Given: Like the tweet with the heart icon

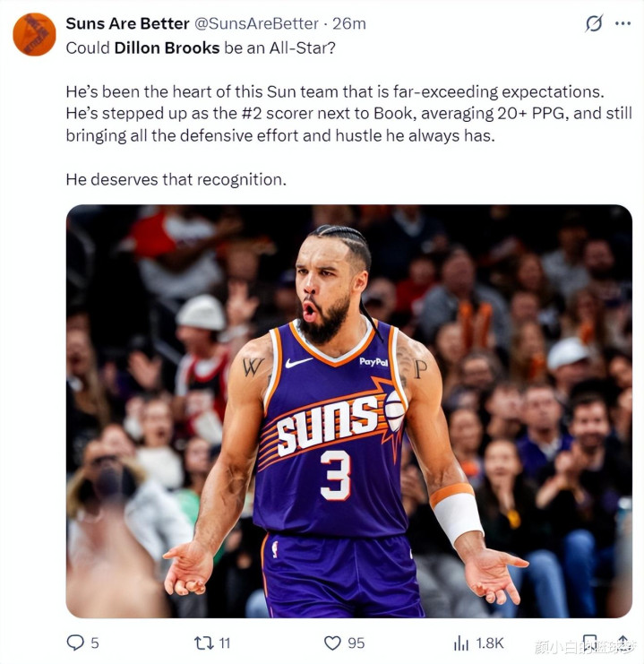Looking at the screenshot, I should (x=332, y=642).
